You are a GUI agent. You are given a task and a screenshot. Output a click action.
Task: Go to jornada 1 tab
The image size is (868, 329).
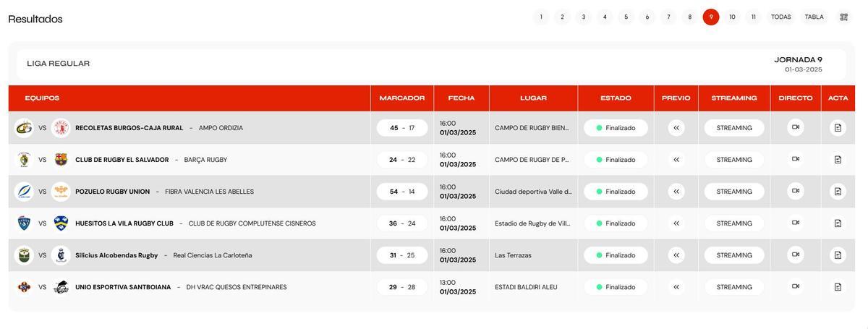541,17
